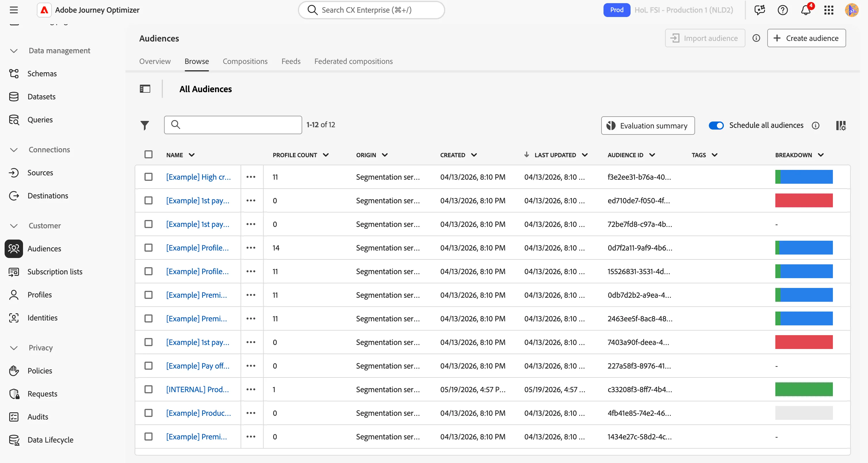Open Queries in sidebar
Screen dimensions: 868x463
(x=40, y=120)
